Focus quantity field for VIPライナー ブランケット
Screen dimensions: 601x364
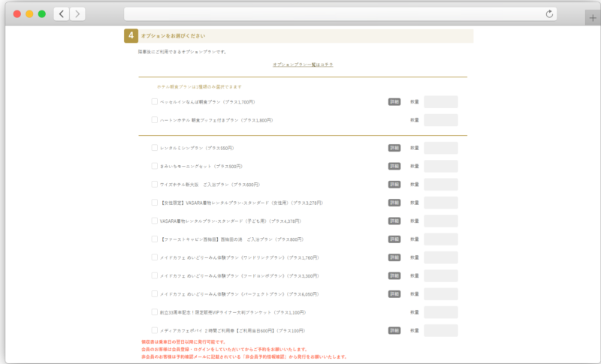click(x=441, y=312)
